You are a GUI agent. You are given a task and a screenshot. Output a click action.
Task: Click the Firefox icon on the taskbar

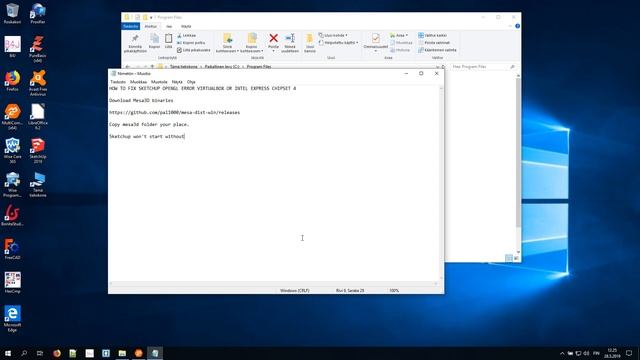point(57,353)
